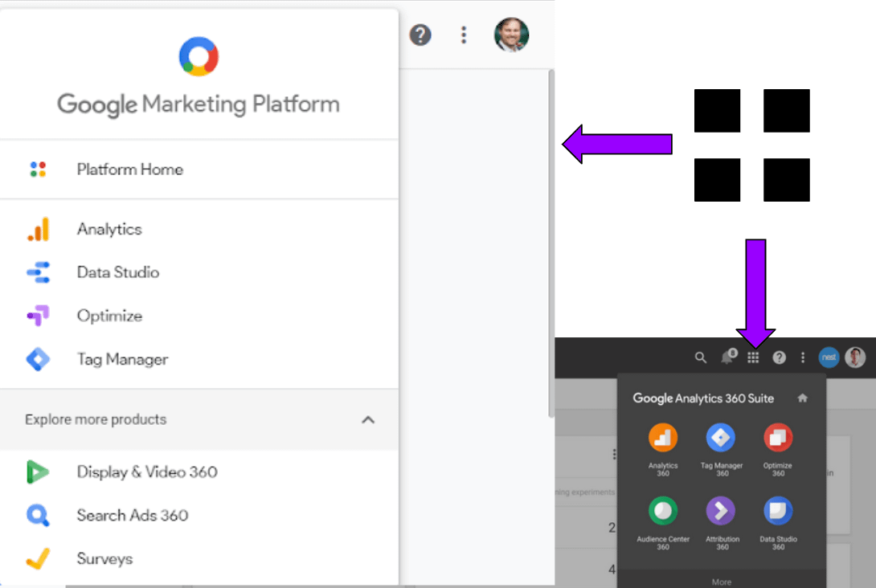Click the search magnifier in dark toolbar
876x588 pixels.
[x=701, y=357]
